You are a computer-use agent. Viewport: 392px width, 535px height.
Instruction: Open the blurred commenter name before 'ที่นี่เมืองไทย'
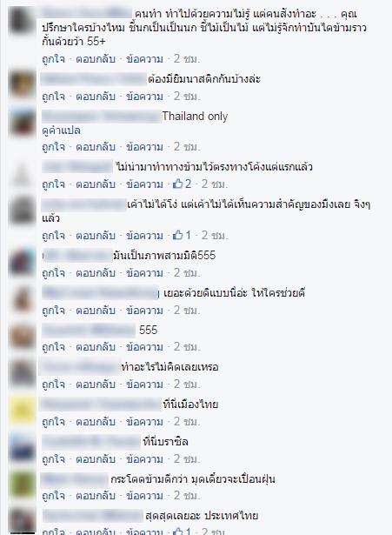click(101, 405)
